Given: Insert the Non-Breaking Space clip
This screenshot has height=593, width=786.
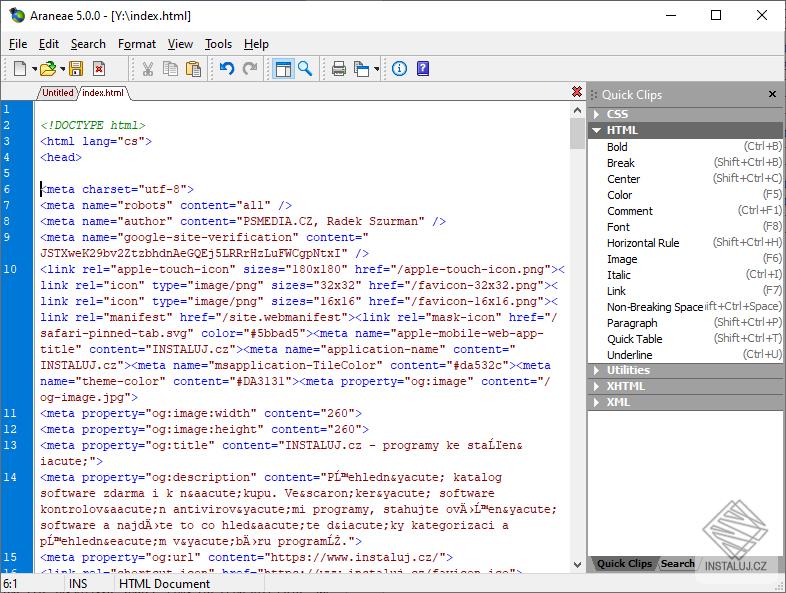Looking at the screenshot, I should tap(654, 307).
